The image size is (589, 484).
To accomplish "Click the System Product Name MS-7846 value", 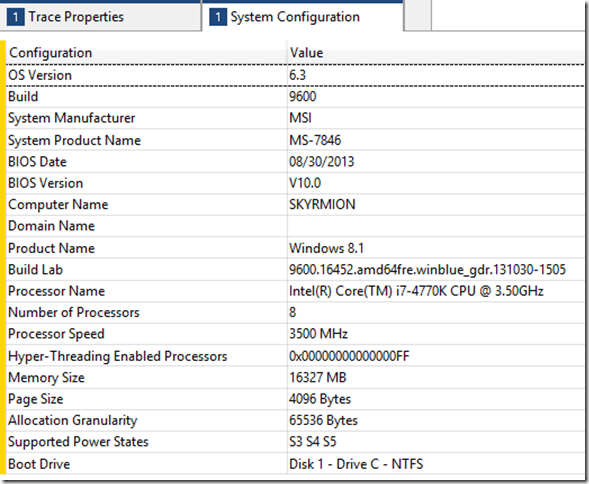I will click(315, 140).
